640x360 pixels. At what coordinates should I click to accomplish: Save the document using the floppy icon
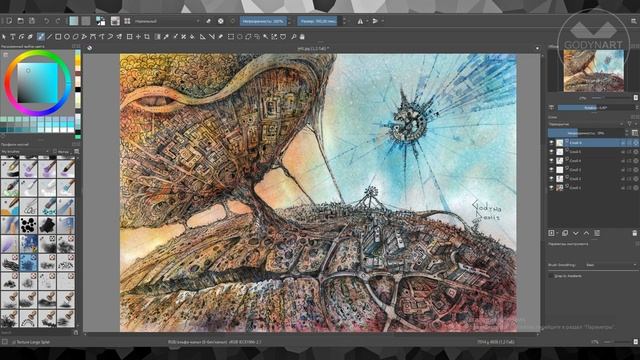32,20
